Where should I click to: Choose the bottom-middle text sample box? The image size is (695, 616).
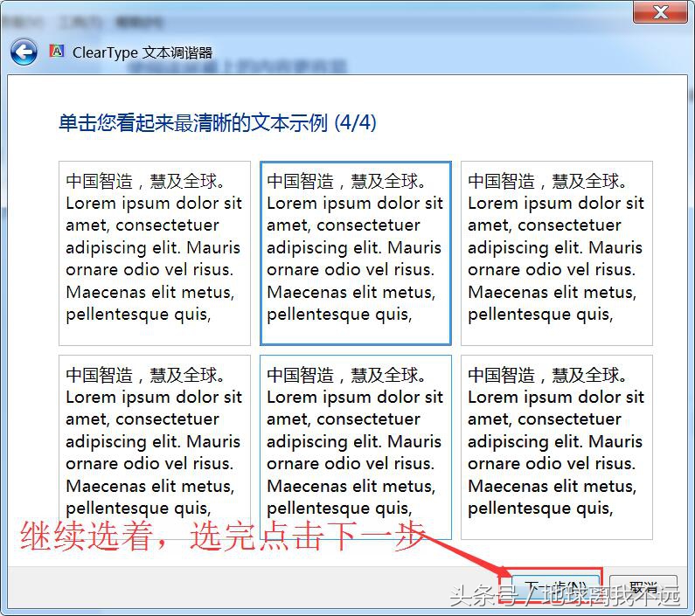(356, 447)
